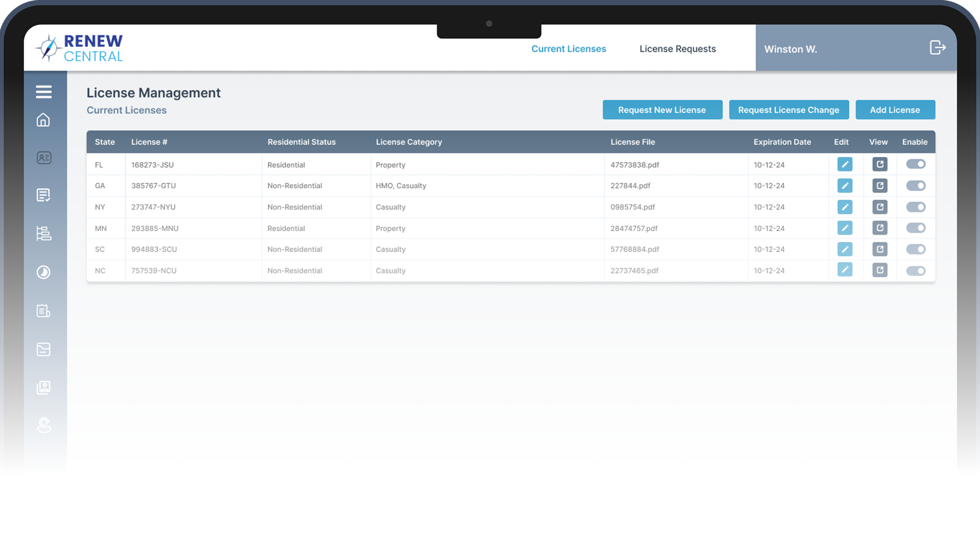The width and height of the screenshot is (980, 555).
Task: Open the pie chart sidebar icon
Action: click(x=44, y=272)
